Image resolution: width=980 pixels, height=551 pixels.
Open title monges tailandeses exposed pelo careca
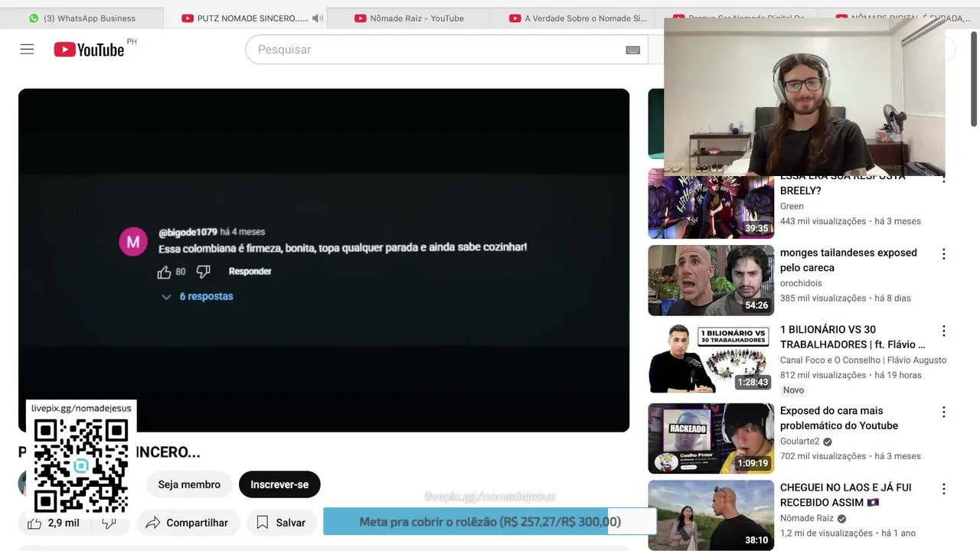(848, 260)
